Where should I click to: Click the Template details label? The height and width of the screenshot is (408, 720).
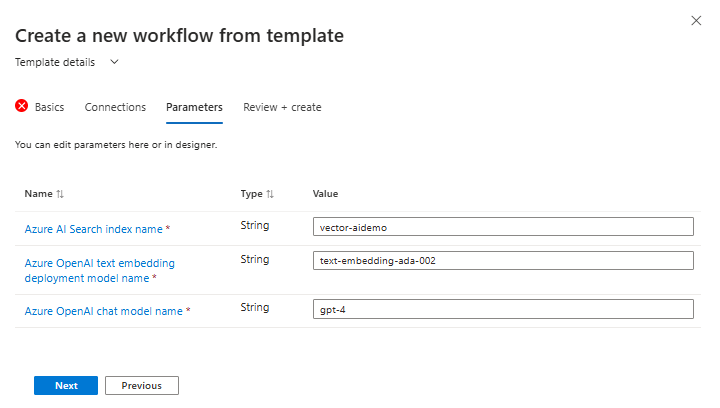pyautogui.click(x=55, y=62)
